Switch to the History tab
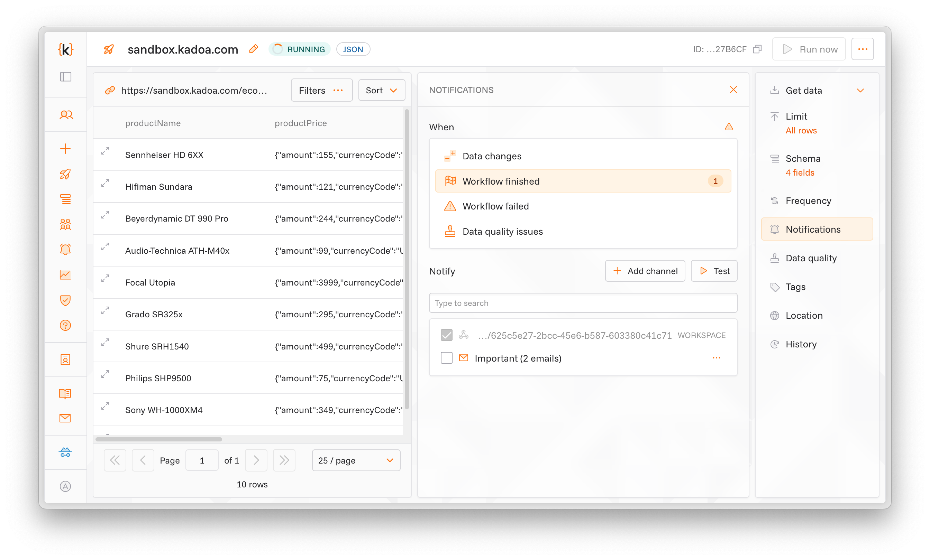Viewport: 930px width, 560px height. click(x=801, y=344)
